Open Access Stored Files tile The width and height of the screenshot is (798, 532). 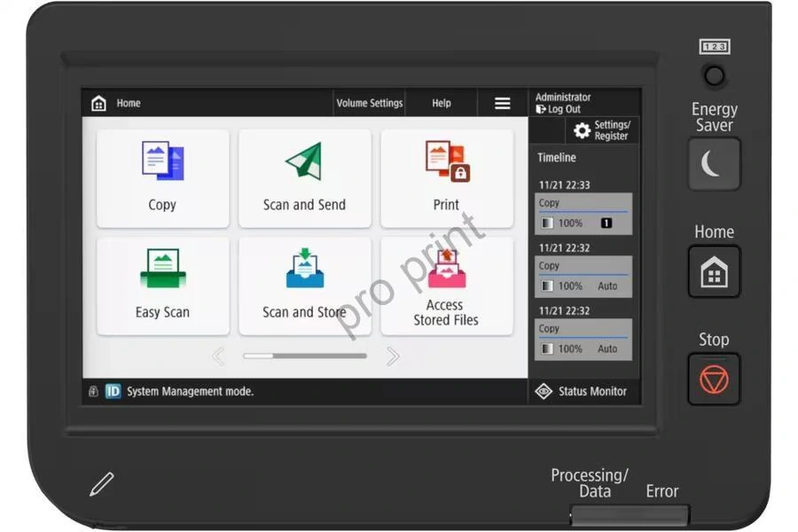[x=446, y=286]
